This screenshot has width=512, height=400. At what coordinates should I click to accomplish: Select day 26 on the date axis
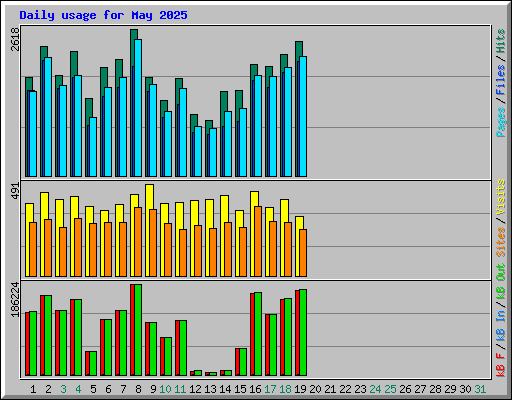tap(405, 389)
